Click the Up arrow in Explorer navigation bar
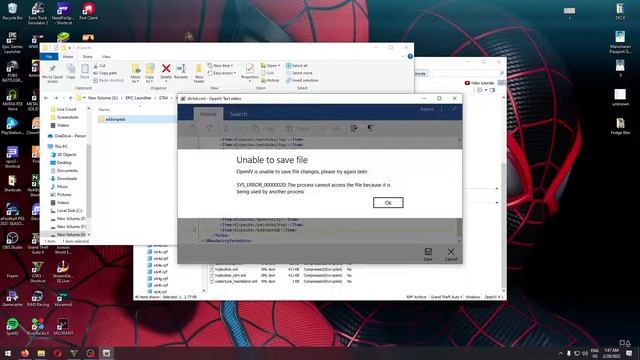Image resolution: width=640 pixels, height=360 pixels. coord(71,98)
